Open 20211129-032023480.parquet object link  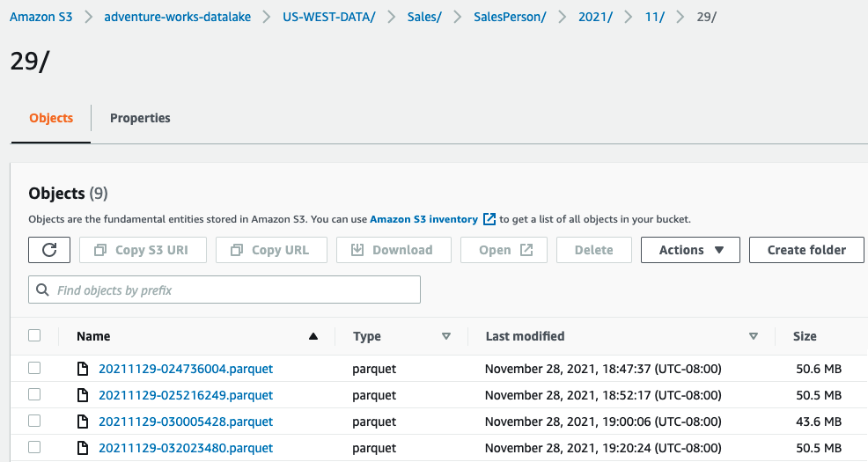(186, 448)
